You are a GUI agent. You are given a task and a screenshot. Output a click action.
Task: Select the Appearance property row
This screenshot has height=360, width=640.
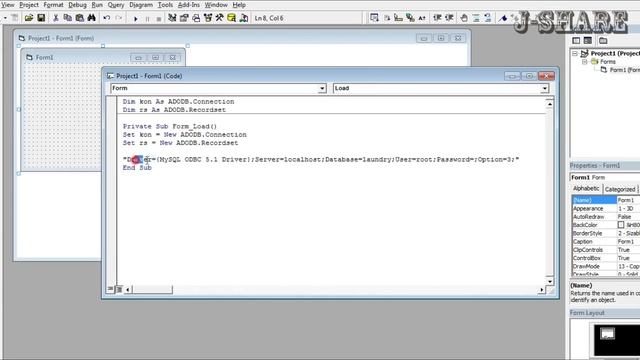(x=606, y=208)
